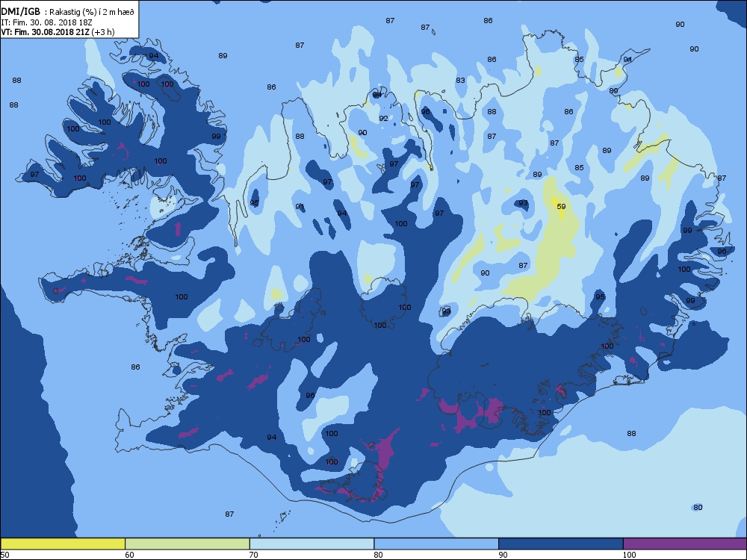Click the '59' humidity value on the map
The height and width of the screenshot is (560, 747).
(x=561, y=206)
